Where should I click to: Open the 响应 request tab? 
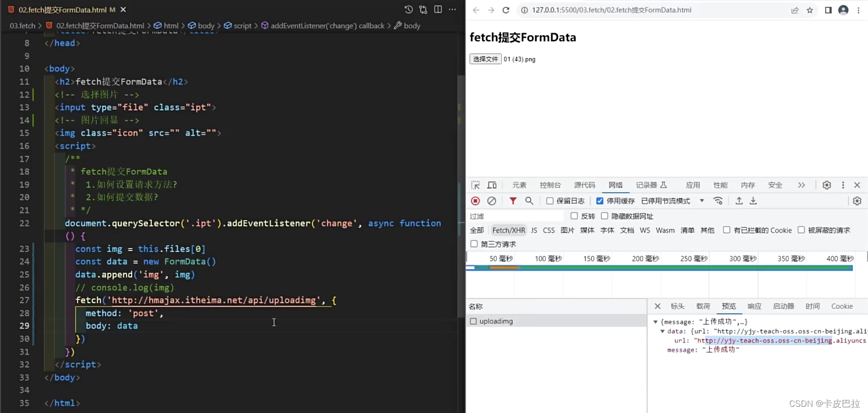click(x=755, y=306)
